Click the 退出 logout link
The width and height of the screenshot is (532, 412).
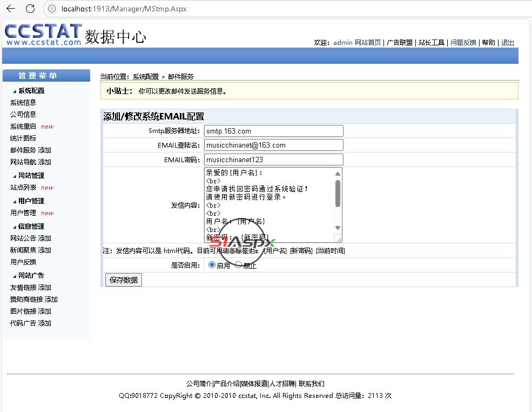pyautogui.click(x=507, y=43)
